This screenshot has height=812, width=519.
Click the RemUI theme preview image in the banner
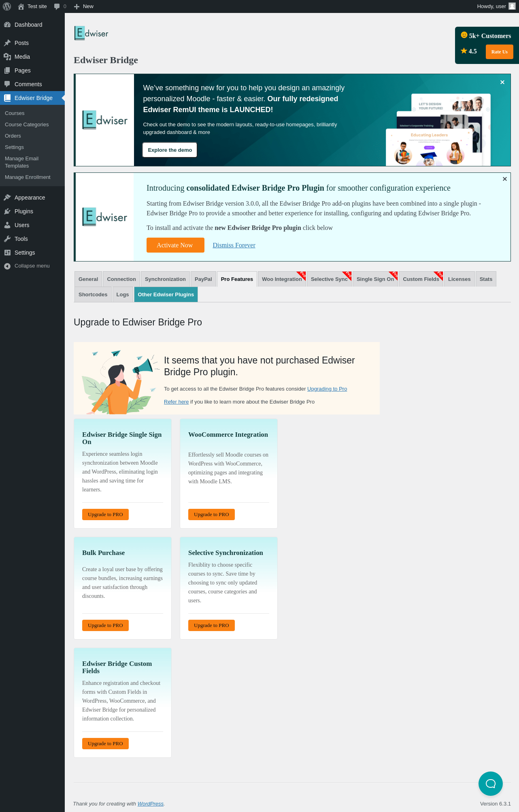(439, 130)
